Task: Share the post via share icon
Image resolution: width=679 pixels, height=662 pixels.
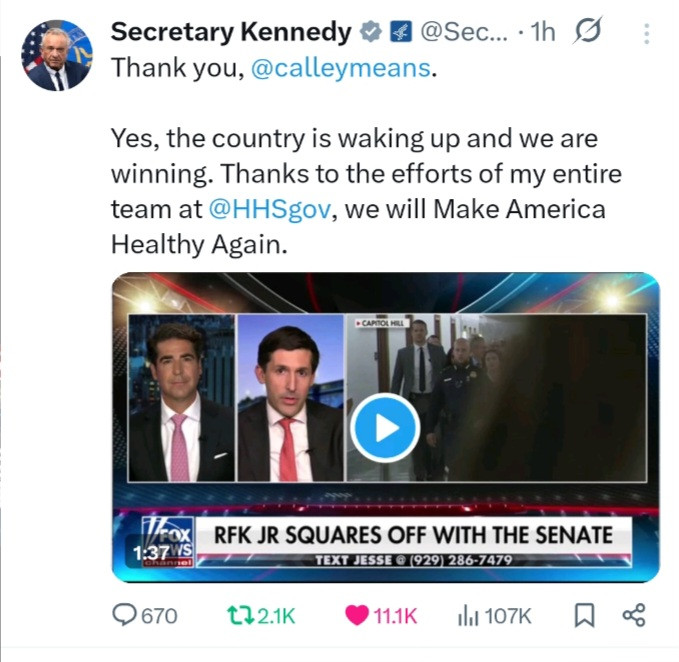Action: [634, 615]
